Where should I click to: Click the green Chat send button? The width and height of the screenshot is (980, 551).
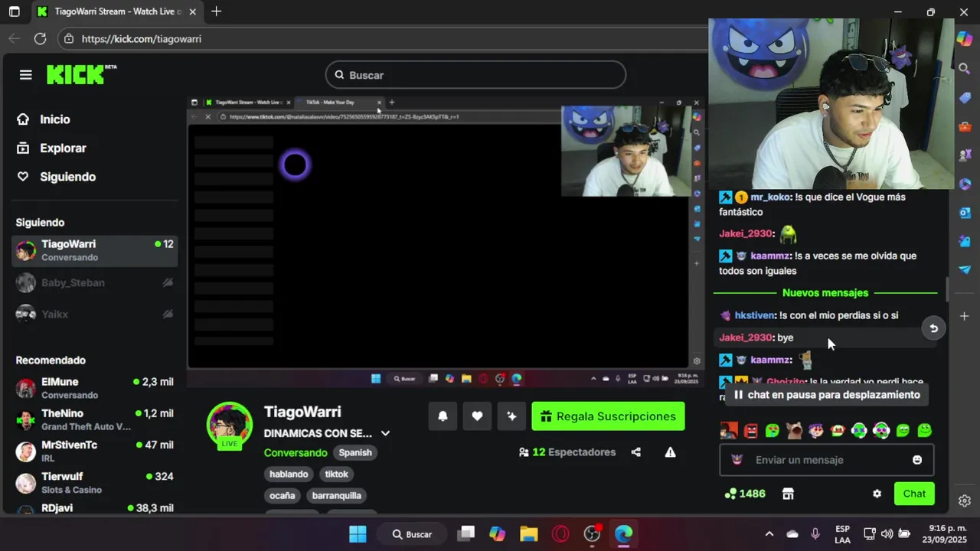coord(914,494)
